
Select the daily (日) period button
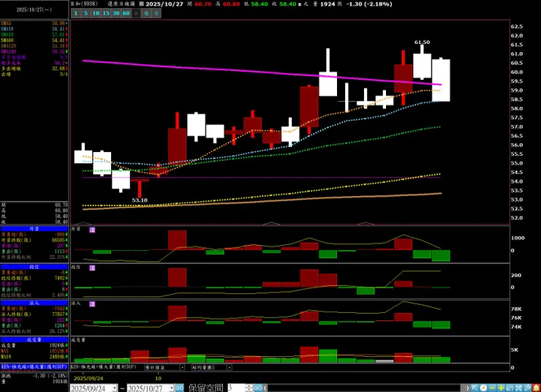tap(136, 13)
